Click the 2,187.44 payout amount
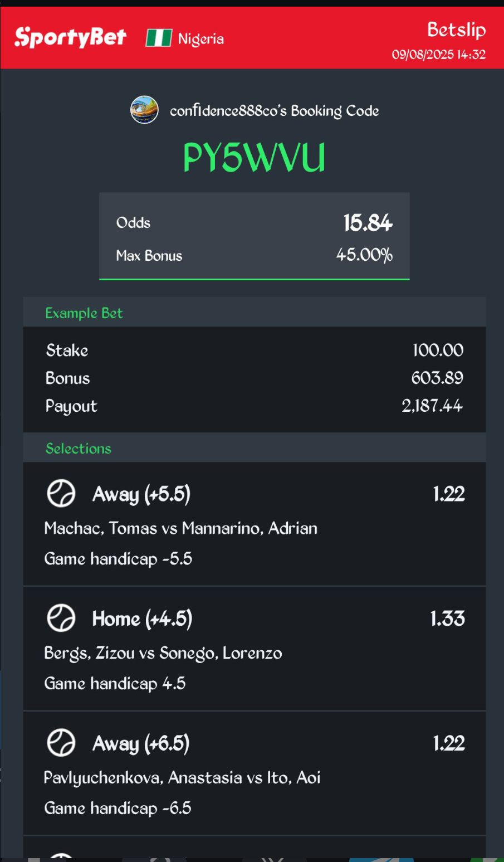This screenshot has height=862, width=504. pos(432,406)
